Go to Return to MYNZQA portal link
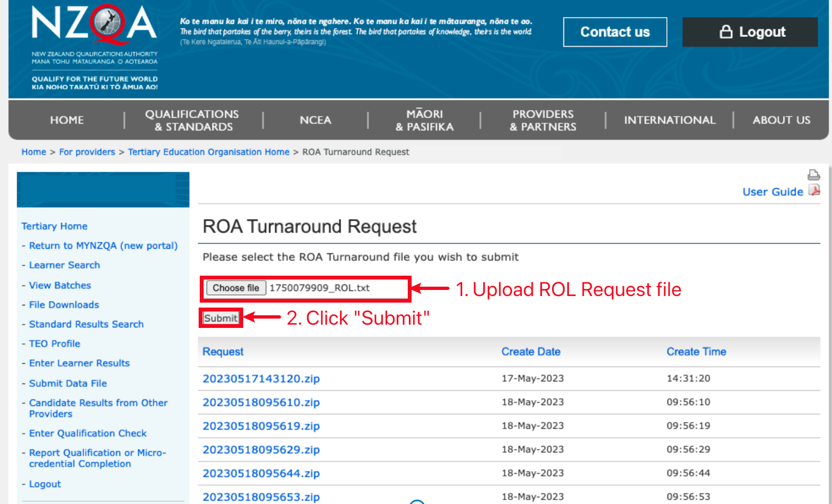 pos(103,245)
